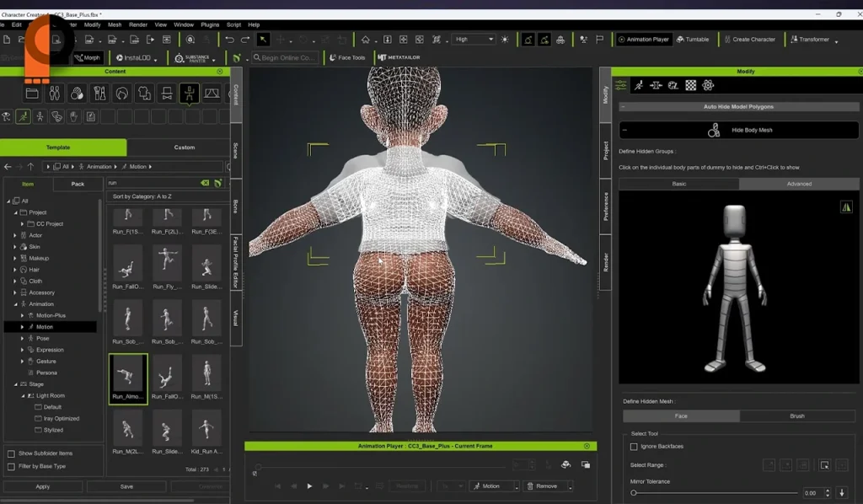863x504 pixels.
Task: Open the Plugins menu
Action: 209,24
